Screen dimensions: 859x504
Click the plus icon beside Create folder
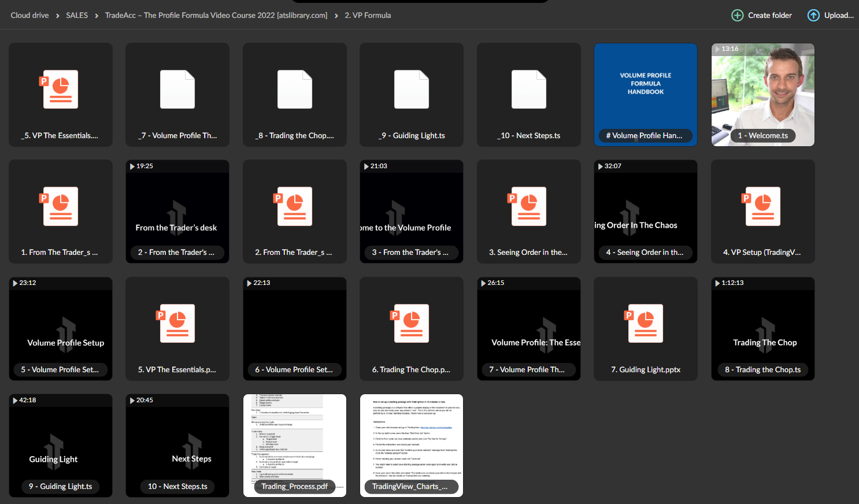click(738, 16)
